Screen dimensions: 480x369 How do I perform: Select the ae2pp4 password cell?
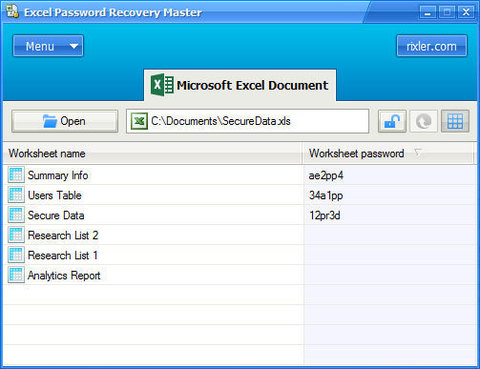pos(390,175)
